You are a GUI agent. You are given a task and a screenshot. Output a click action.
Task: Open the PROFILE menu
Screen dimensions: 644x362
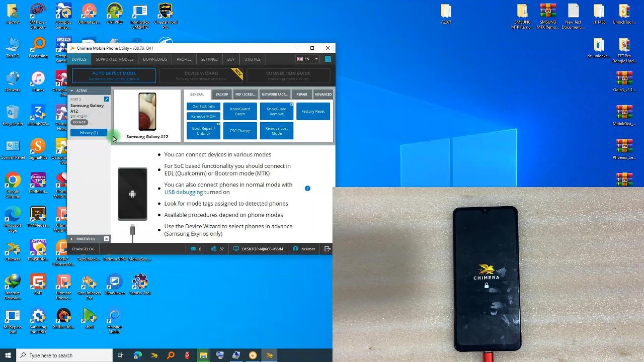tap(184, 59)
